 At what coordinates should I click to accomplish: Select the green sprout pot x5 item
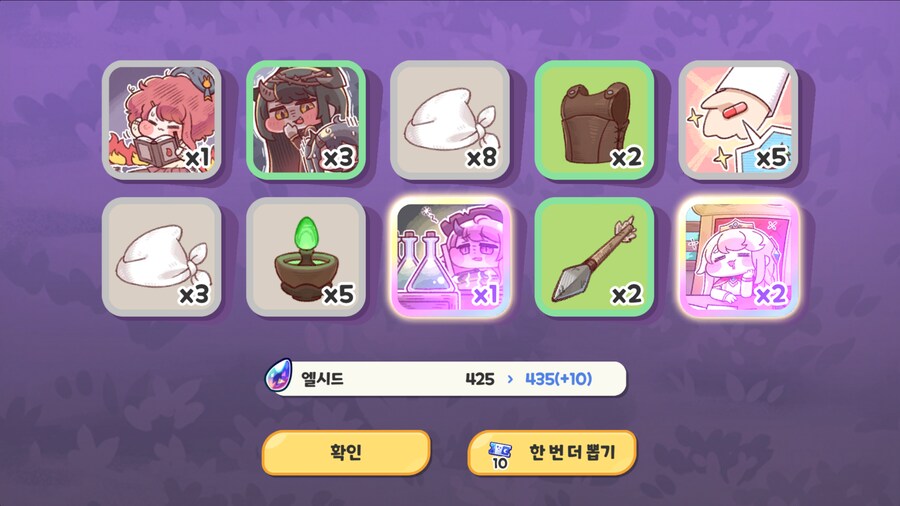306,257
